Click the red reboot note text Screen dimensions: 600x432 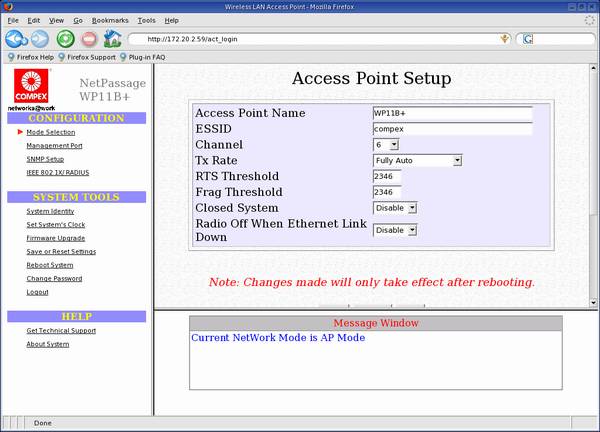click(x=372, y=282)
